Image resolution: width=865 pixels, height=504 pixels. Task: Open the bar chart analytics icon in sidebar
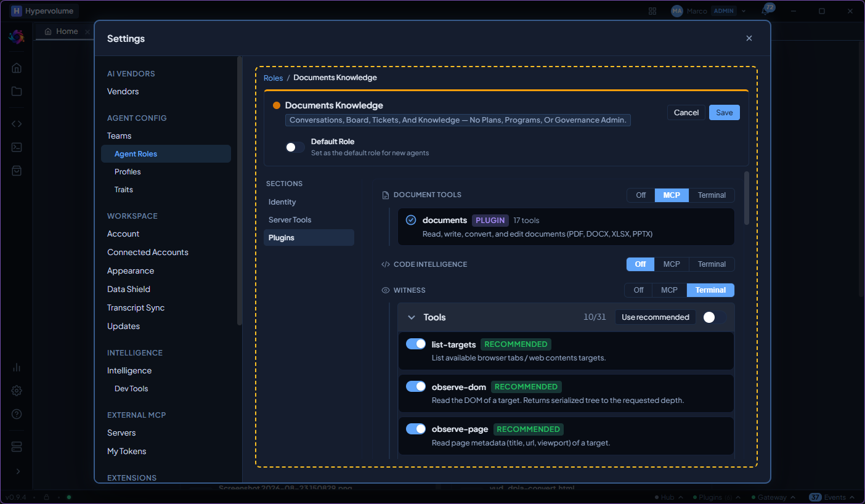(17, 367)
